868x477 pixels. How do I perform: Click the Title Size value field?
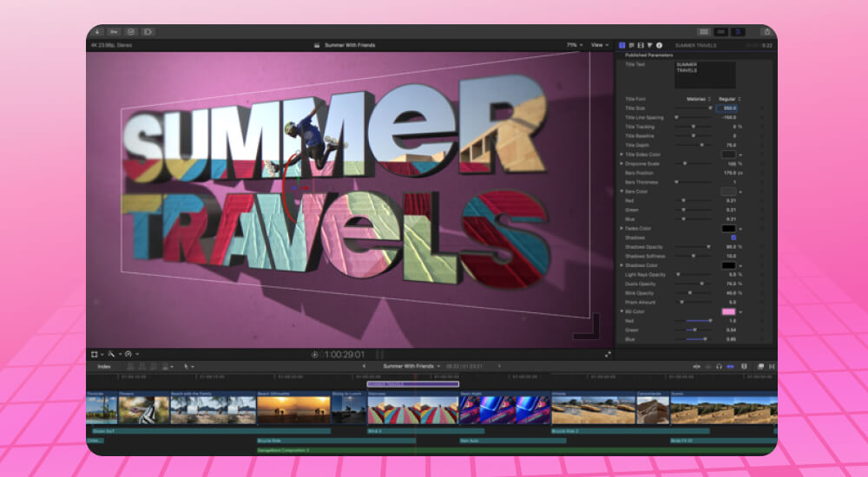727,108
